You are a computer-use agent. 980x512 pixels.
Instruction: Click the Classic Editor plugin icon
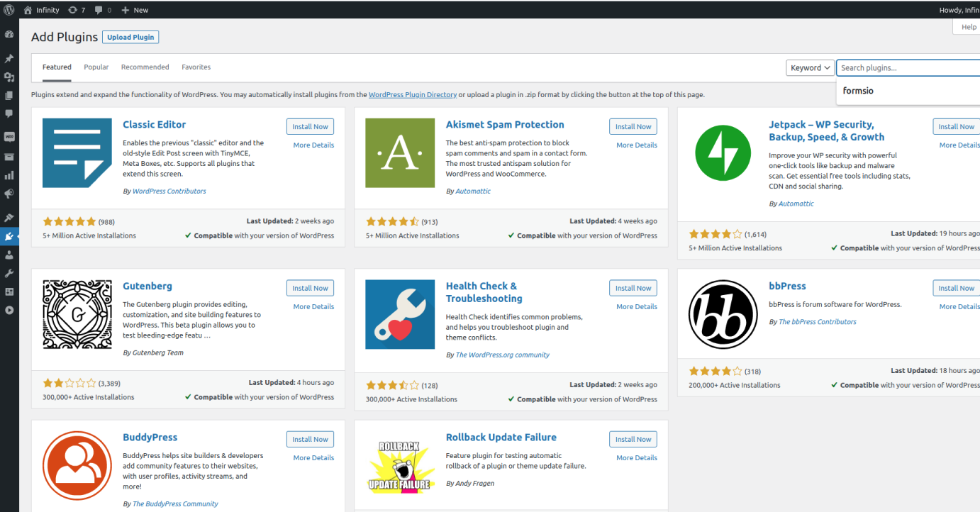pyautogui.click(x=77, y=153)
